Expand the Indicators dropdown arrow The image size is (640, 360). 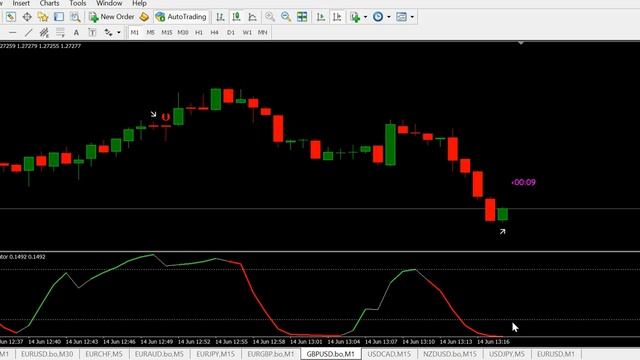pyautogui.click(x=365, y=17)
